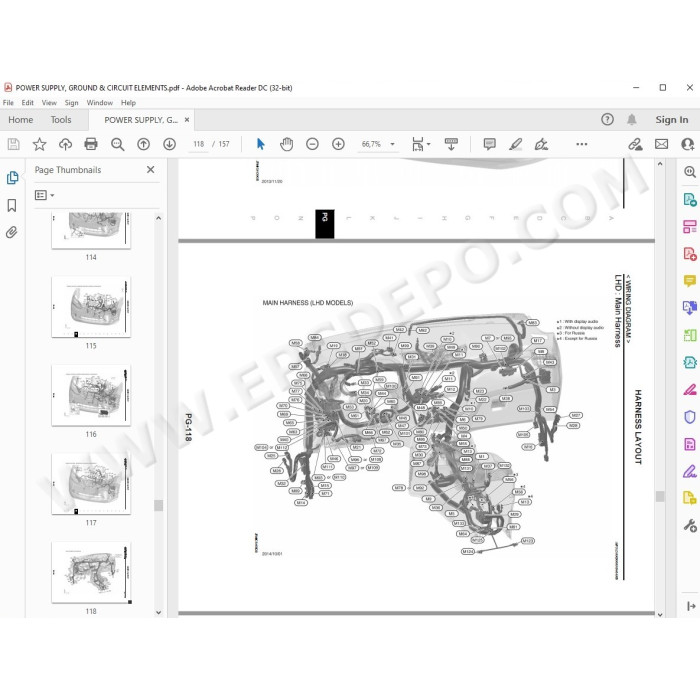700x700 pixels.
Task: Open the Find text magnifier icon
Action: pyautogui.click(x=117, y=144)
